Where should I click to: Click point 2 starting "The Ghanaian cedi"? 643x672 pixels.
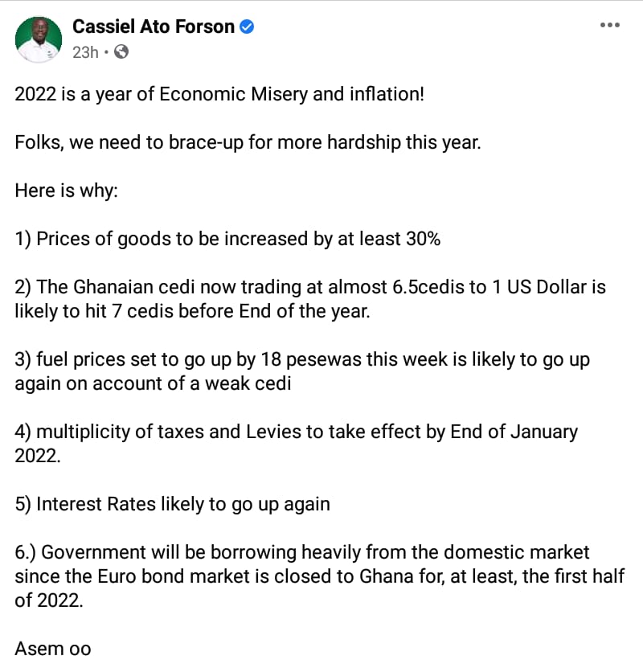[x=309, y=287]
